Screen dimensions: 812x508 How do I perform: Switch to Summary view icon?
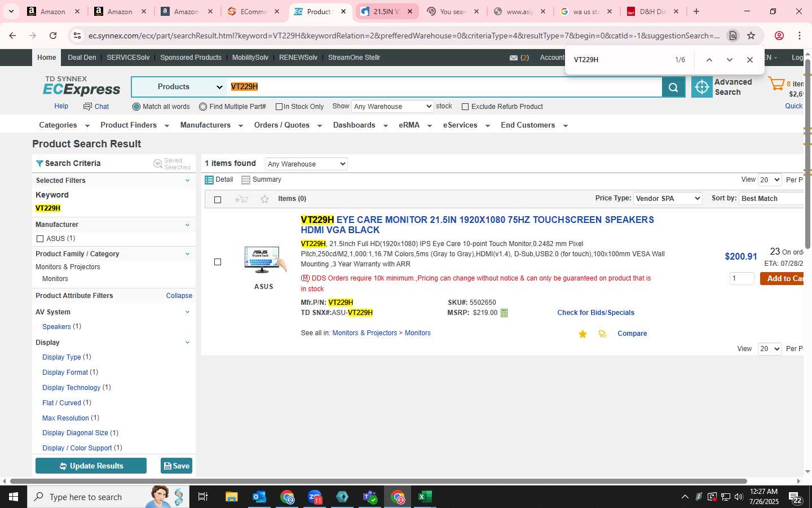246,179
